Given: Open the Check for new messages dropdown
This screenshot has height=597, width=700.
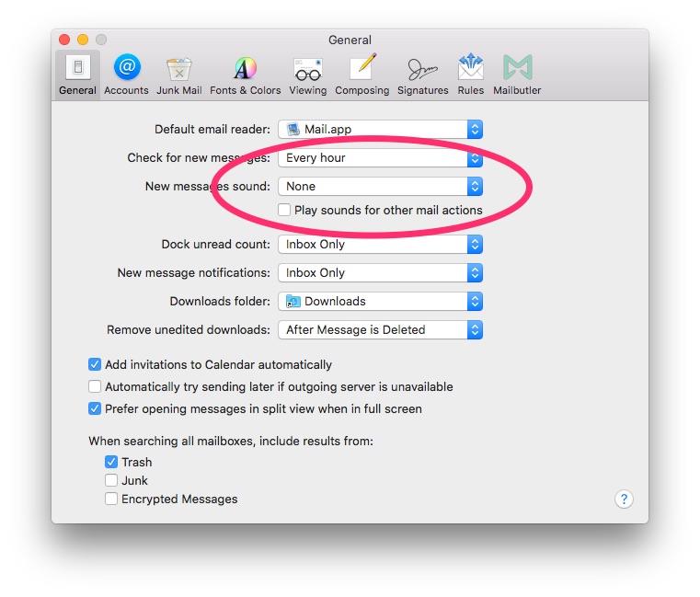Looking at the screenshot, I should [381, 157].
